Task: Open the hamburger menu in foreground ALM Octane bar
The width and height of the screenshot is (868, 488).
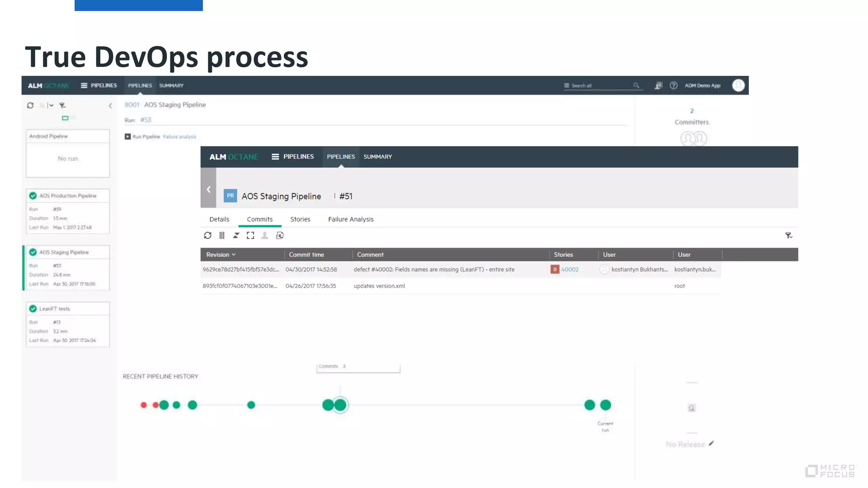Action: click(275, 157)
